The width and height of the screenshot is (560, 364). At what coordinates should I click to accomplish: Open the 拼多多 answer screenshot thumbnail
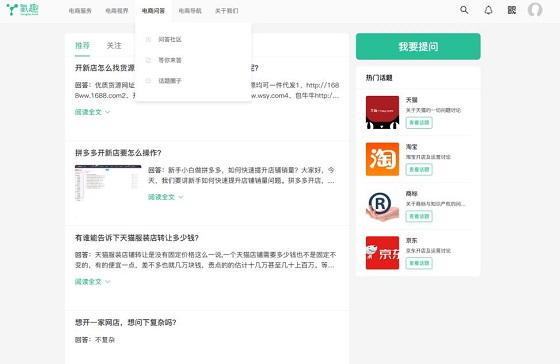coord(108,183)
